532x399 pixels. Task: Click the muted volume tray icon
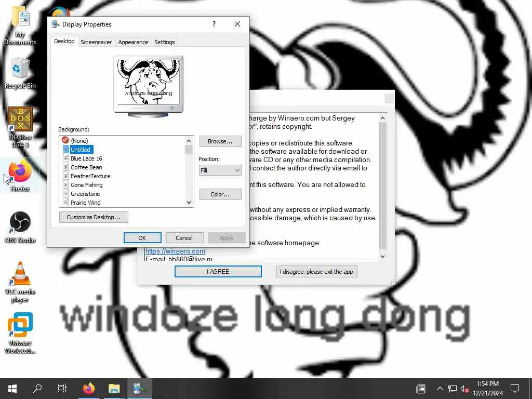coord(464,389)
